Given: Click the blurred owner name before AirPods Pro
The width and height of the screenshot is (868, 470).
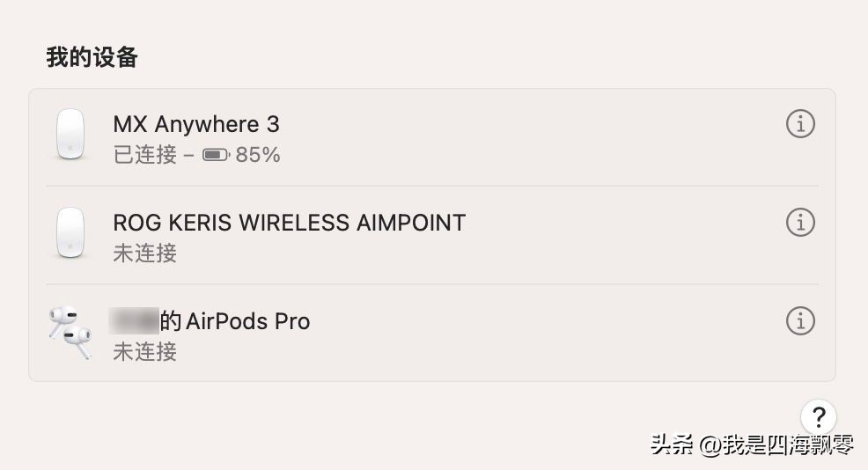Looking at the screenshot, I should pyautogui.click(x=134, y=320).
